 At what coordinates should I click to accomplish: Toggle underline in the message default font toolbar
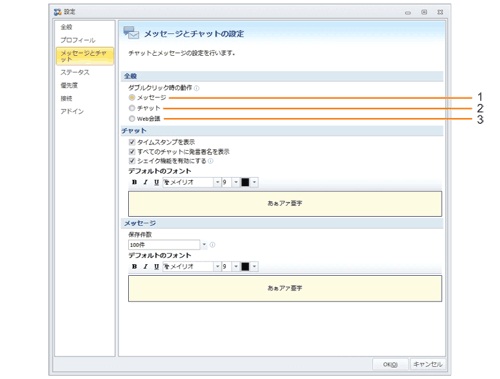pyautogui.click(x=156, y=267)
